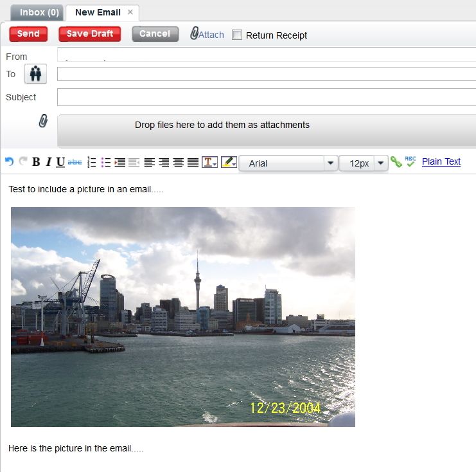The width and height of the screenshot is (476, 472).
Task: Close the New Email tab
Action: [130, 12]
